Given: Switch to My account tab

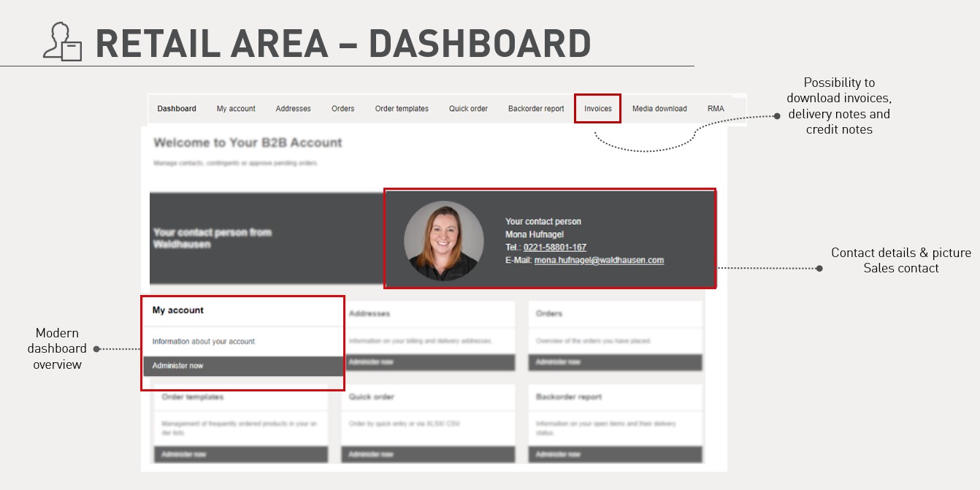Looking at the screenshot, I should [x=236, y=109].
